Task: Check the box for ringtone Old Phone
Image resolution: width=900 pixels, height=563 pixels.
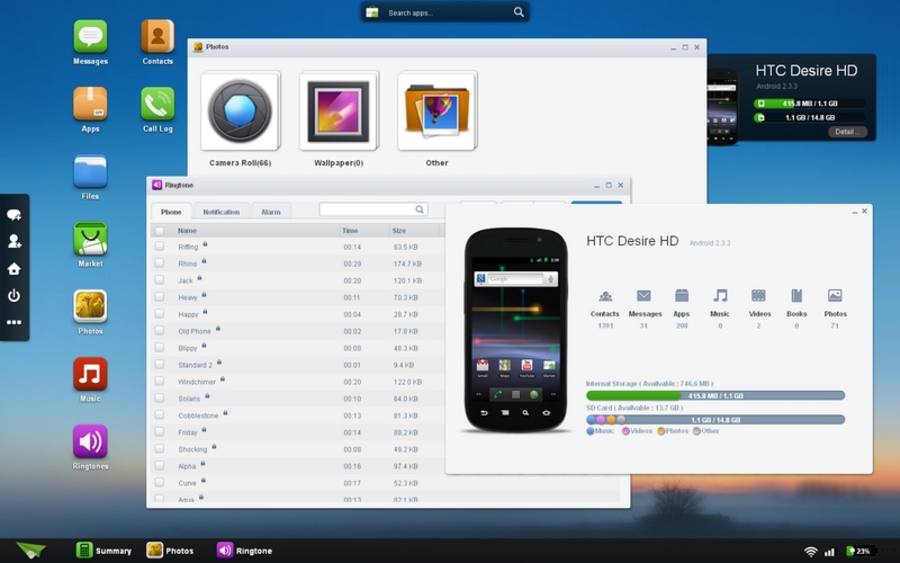Action: [x=159, y=331]
